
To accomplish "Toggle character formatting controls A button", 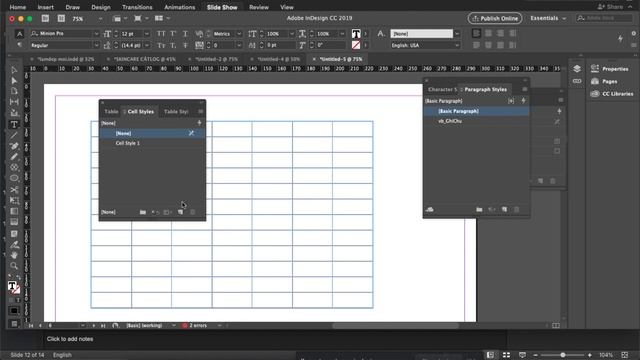I will click(19, 33).
